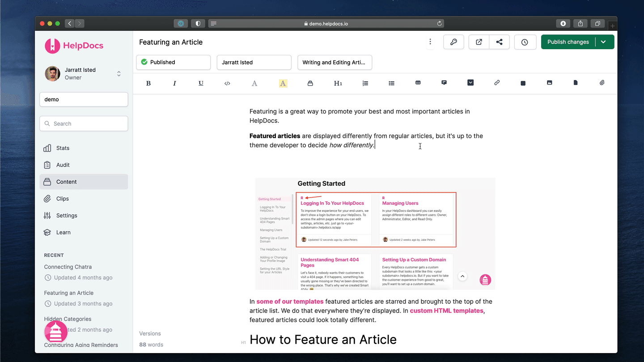View version history via the clock icon
644x362 pixels.
[x=525, y=42]
